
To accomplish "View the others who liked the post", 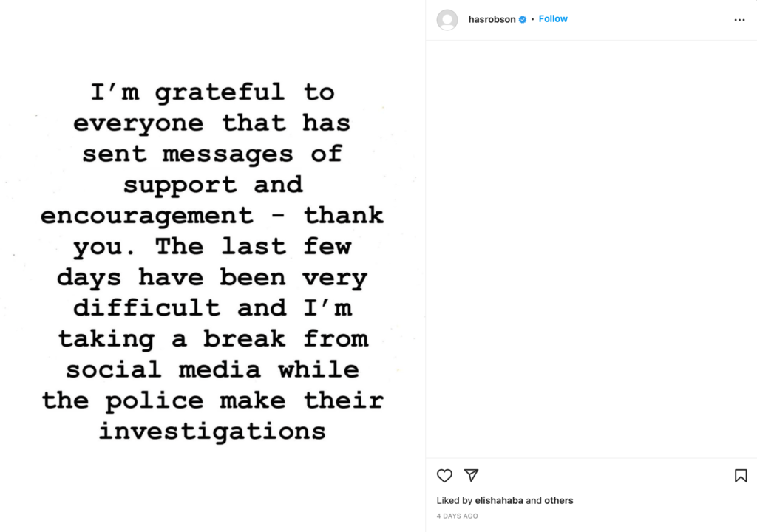I will coord(559,500).
